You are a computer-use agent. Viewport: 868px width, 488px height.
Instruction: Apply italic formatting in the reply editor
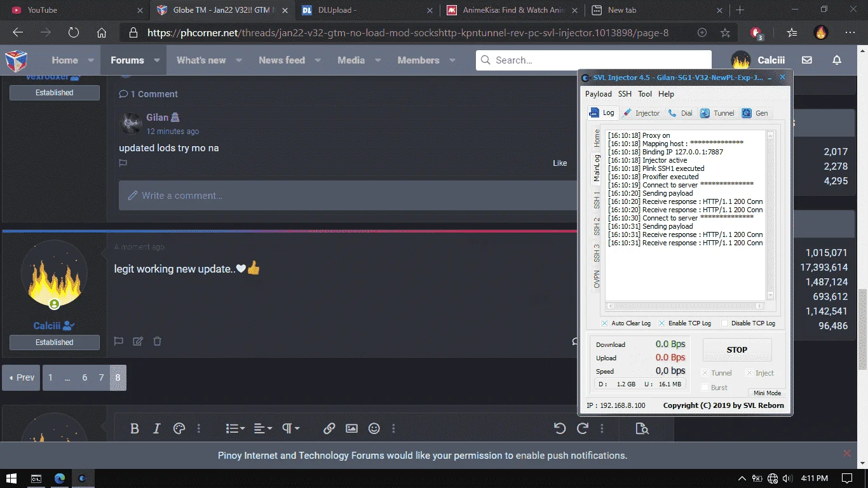click(x=157, y=428)
